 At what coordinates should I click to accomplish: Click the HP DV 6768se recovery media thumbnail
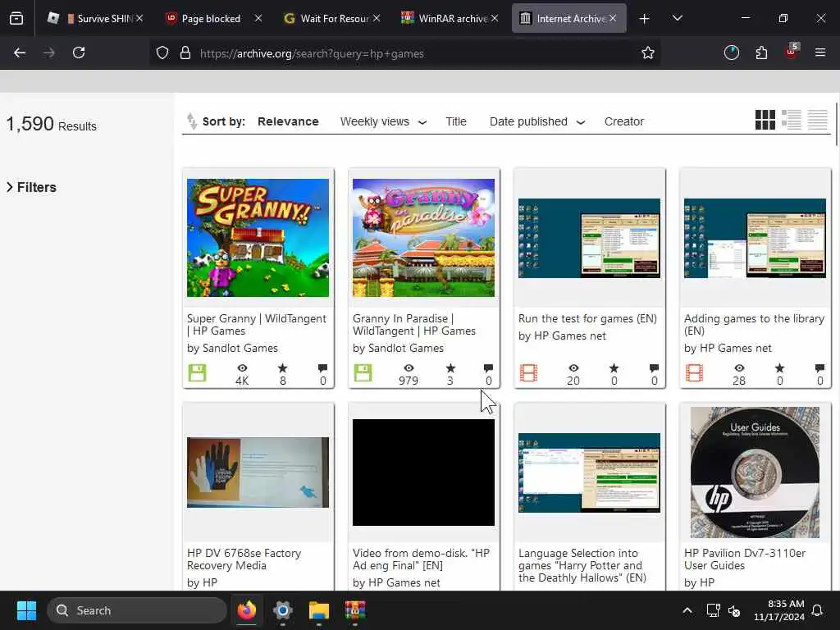point(258,472)
